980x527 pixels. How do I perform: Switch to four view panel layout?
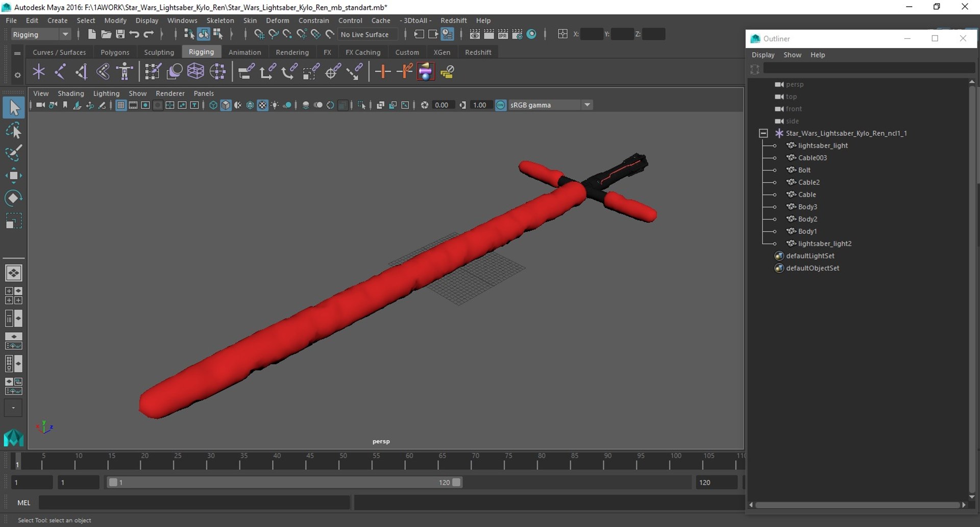point(14,296)
